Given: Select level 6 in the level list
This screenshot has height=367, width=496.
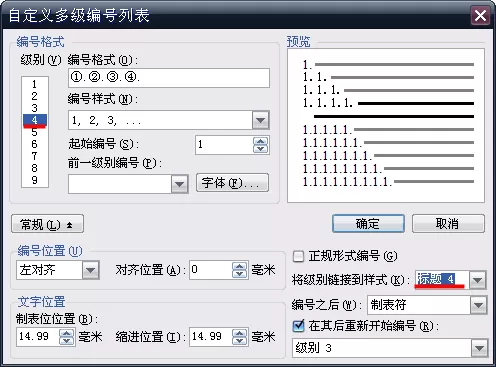Looking at the screenshot, I should point(35,144).
